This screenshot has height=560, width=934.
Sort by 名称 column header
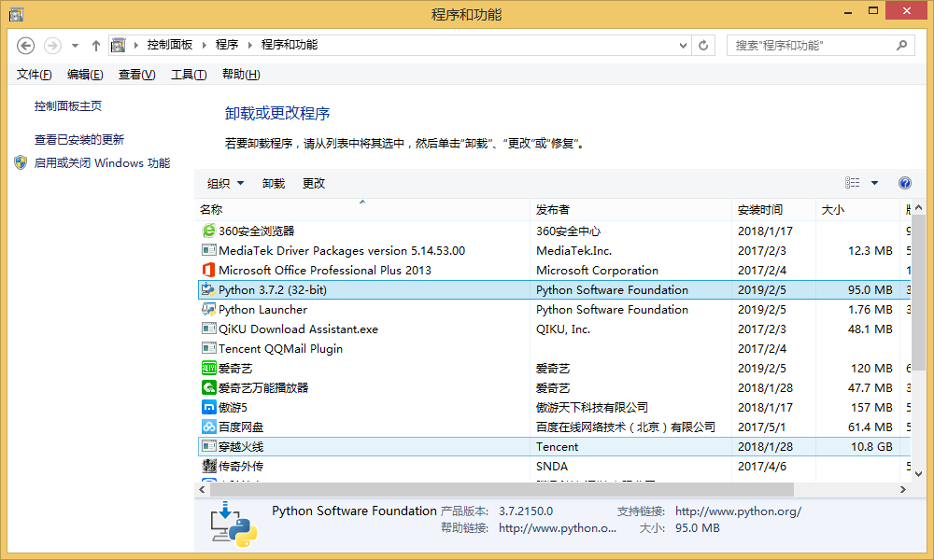click(362, 209)
